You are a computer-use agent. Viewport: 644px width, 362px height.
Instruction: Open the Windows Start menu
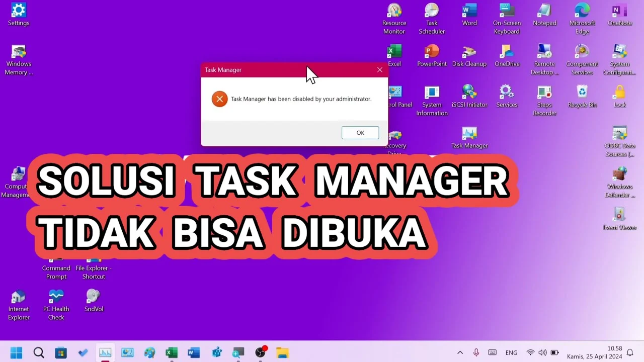(x=16, y=352)
